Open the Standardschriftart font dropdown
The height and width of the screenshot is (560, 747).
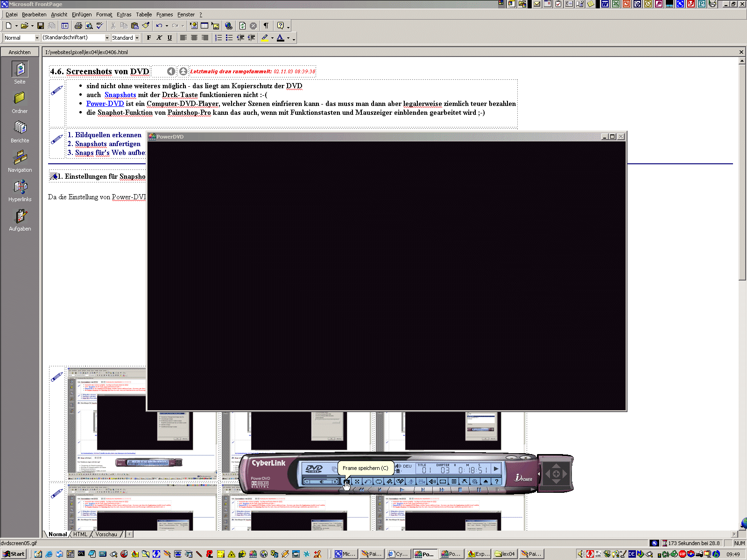(107, 38)
